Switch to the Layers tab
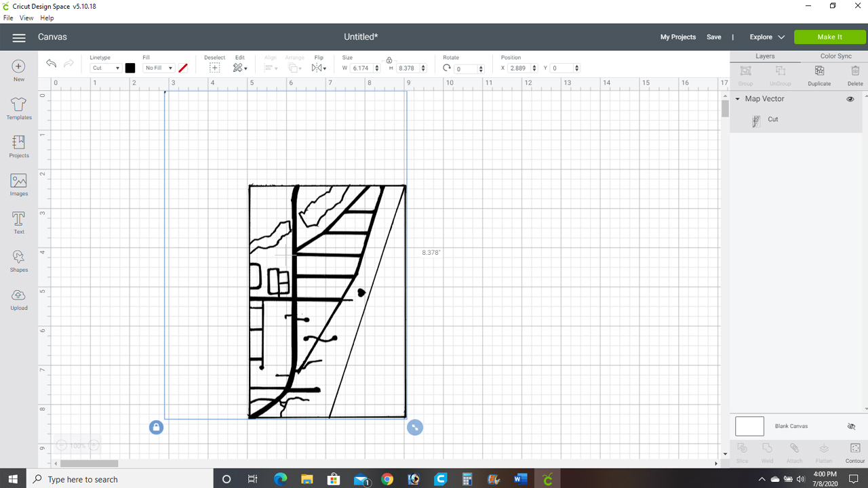The width and height of the screenshot is (868, 488). [765, 56]
